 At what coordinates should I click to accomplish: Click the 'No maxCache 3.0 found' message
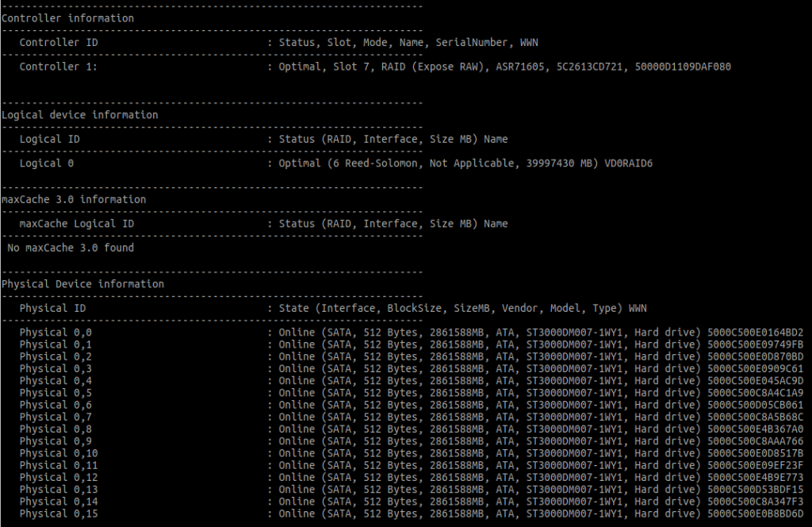click(x=71, y=248)
